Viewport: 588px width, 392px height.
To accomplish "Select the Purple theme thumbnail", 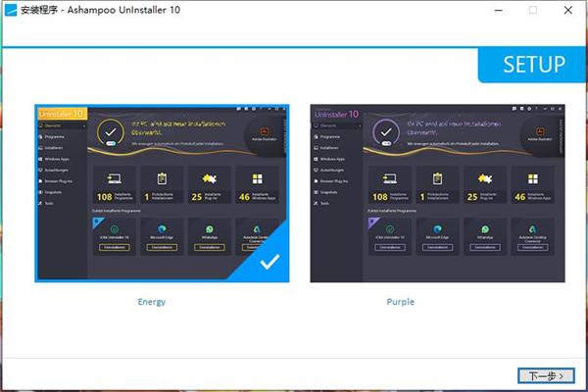I will coord(438,193).
